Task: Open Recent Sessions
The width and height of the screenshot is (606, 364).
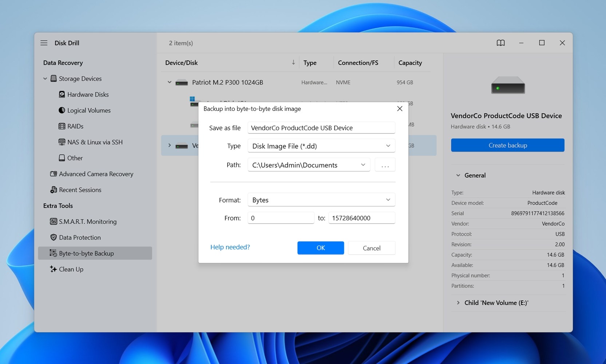Action: coord(80,190)
